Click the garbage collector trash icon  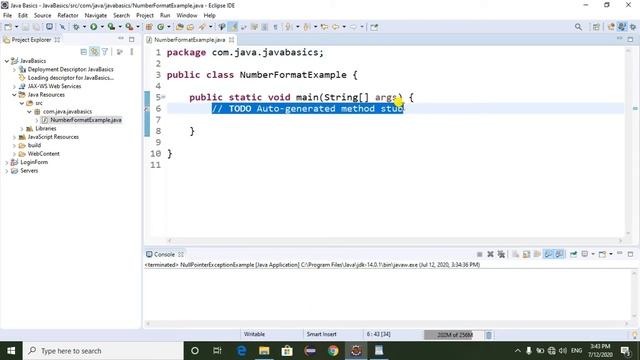pos(489,335)
